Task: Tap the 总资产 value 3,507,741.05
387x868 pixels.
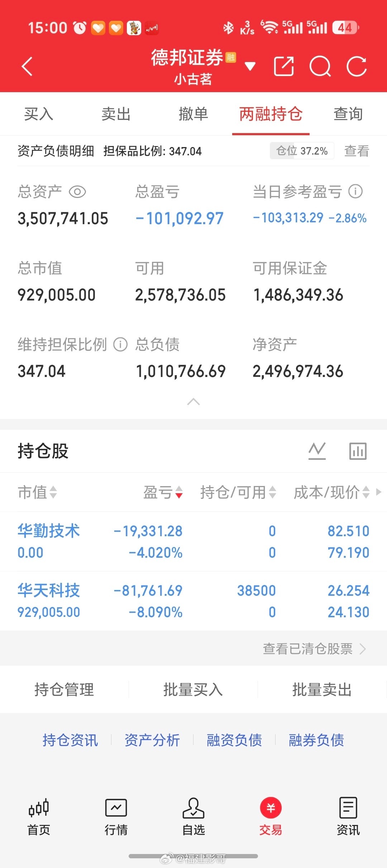Action: pyautogui.click(x=63, y=218)
